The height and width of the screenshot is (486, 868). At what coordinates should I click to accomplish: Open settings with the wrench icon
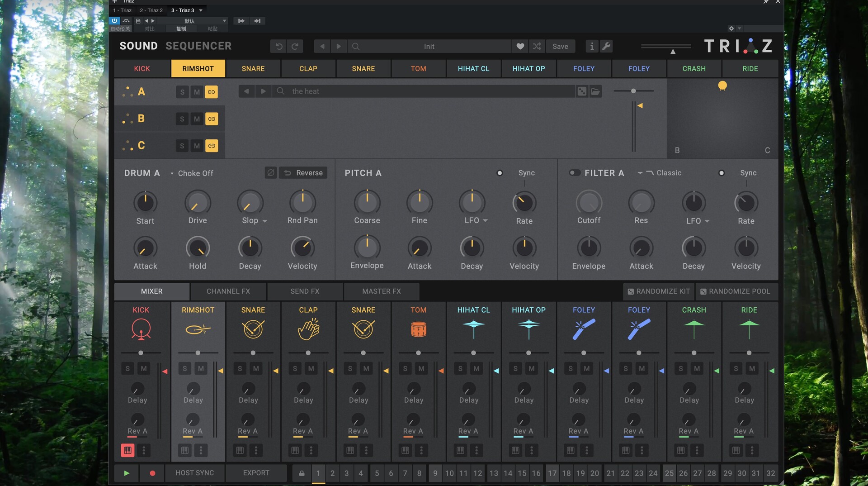click(x=606, y=46)
